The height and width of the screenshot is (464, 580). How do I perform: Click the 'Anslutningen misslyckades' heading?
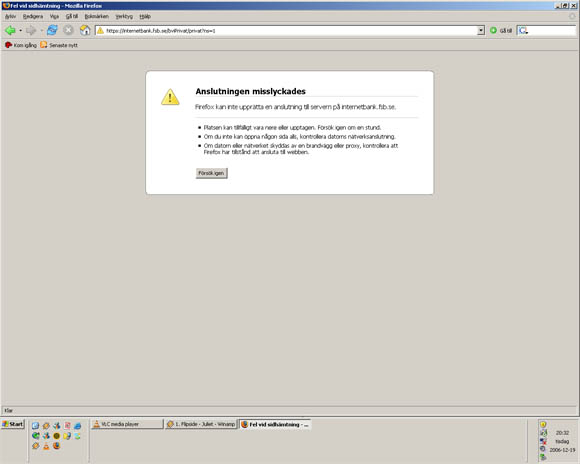pos(250,91)
